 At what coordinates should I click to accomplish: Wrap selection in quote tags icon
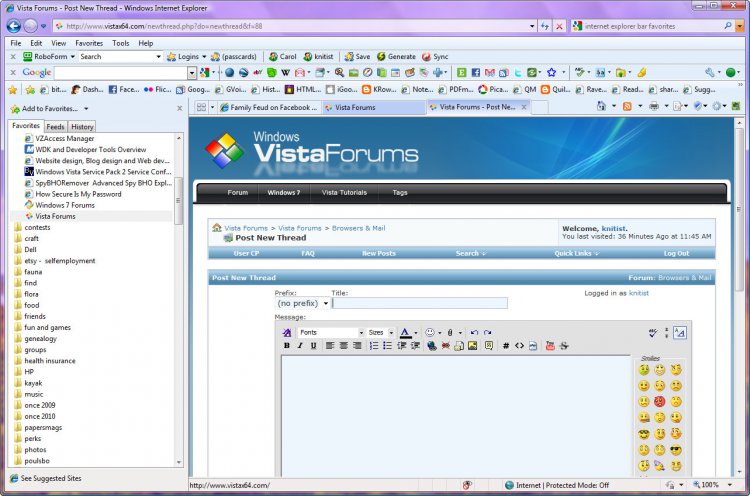[x=489, y=346]
